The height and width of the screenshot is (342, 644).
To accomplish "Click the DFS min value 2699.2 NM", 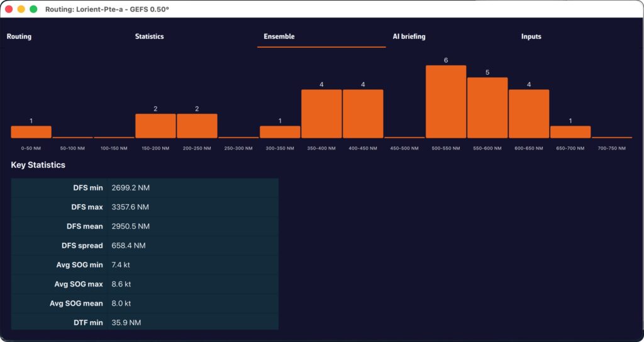I will [x=130, y=188].
